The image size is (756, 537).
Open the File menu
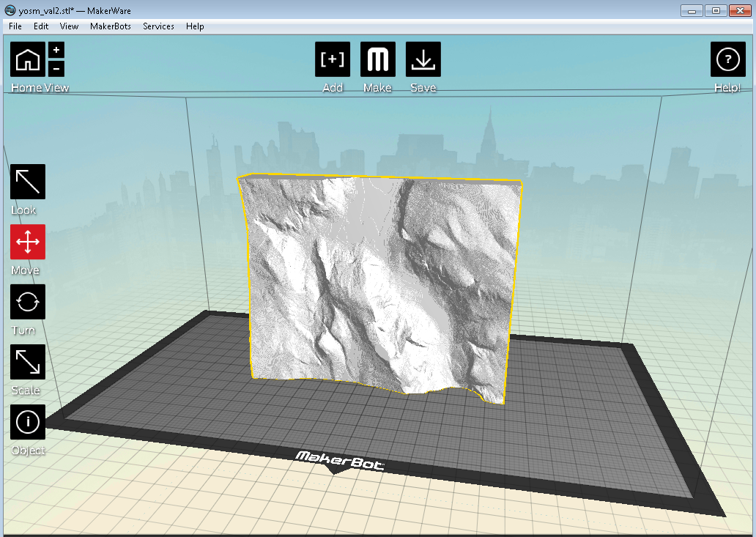click(x=15, y=26)
